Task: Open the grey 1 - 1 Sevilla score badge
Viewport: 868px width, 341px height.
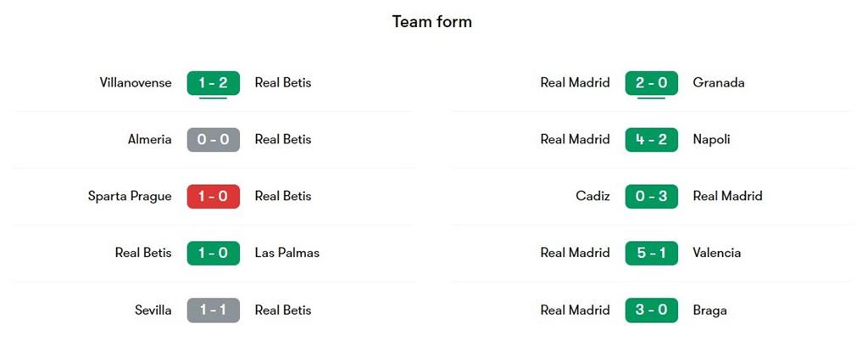Action: click(213, 310)
